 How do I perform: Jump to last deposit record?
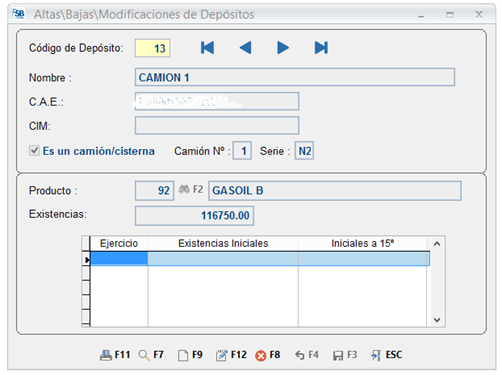[321, 48]
